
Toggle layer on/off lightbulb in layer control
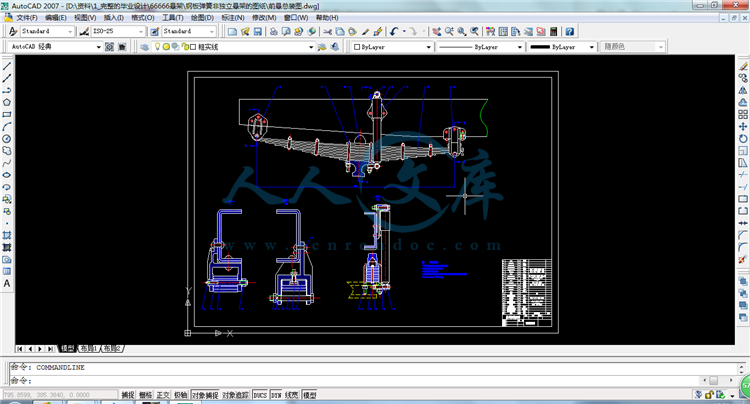click(x=157, y=47)
